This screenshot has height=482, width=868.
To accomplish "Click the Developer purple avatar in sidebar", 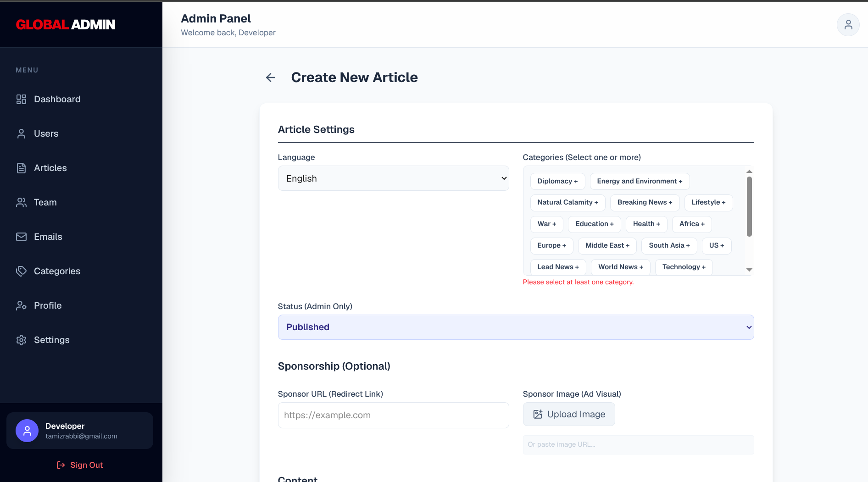I will point(27,431).
